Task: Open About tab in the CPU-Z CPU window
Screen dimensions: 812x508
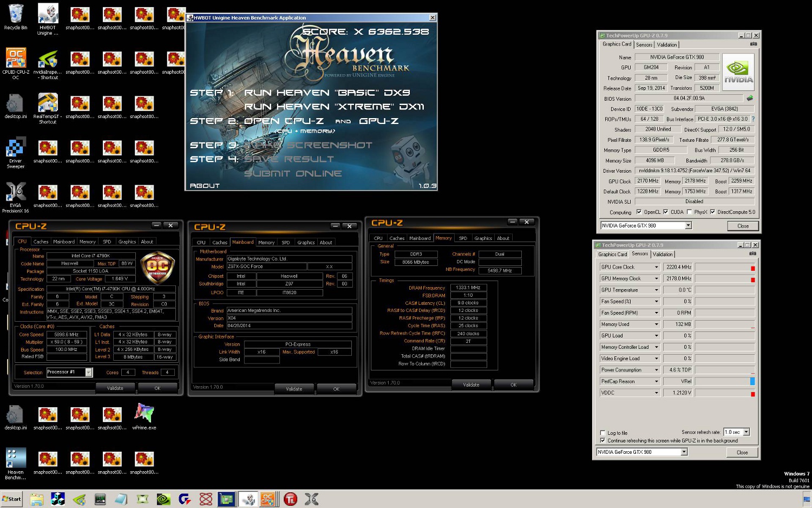Action: pyautogui.click(x=147, y=242)
